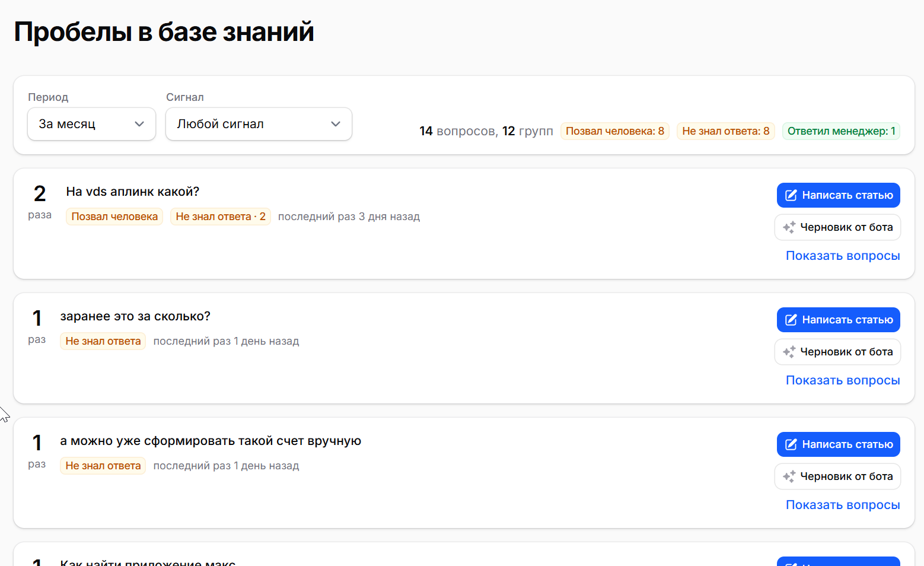
Task: Click the 'Не знал ответа: 8' summary badge
Action: (x=726, y=131)
